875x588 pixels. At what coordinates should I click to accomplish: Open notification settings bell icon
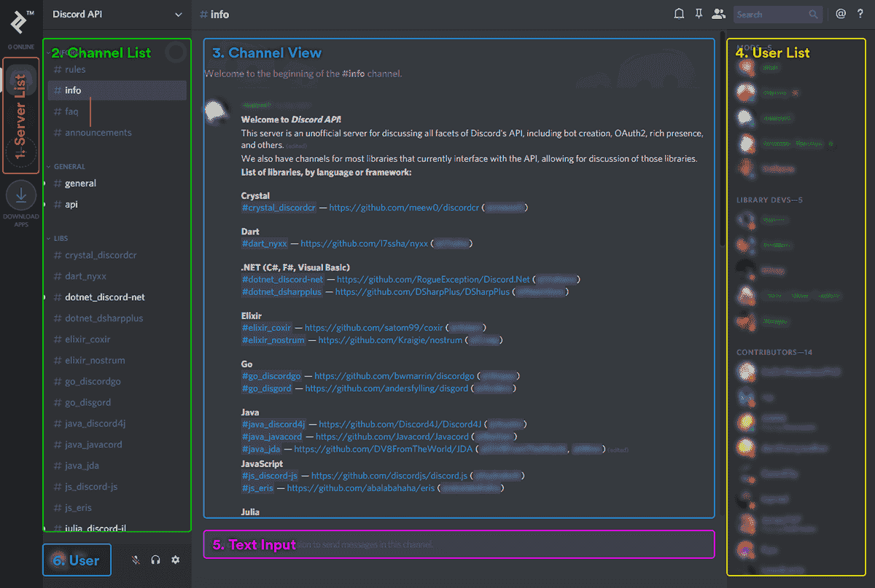(679, 14)
